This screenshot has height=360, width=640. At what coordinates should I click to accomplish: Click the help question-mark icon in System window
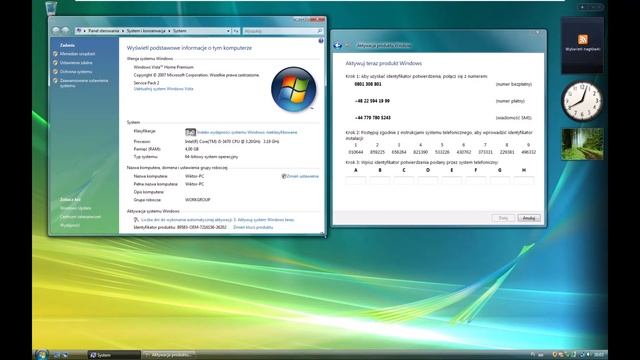321,41
